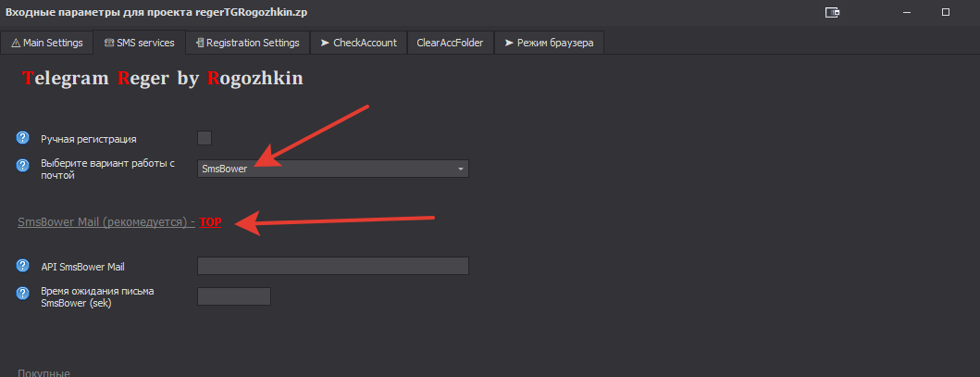Image resolution: width=980 pixels, height=377 pixels.
Task: Minimize the input parameters window
Action: [907, 12]
